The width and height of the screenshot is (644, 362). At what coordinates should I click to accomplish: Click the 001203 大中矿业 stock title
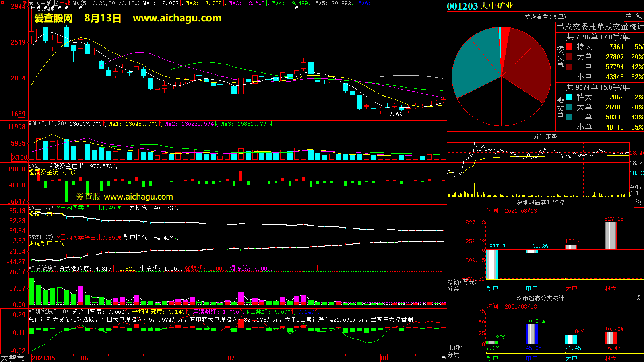tap(480, 6)
